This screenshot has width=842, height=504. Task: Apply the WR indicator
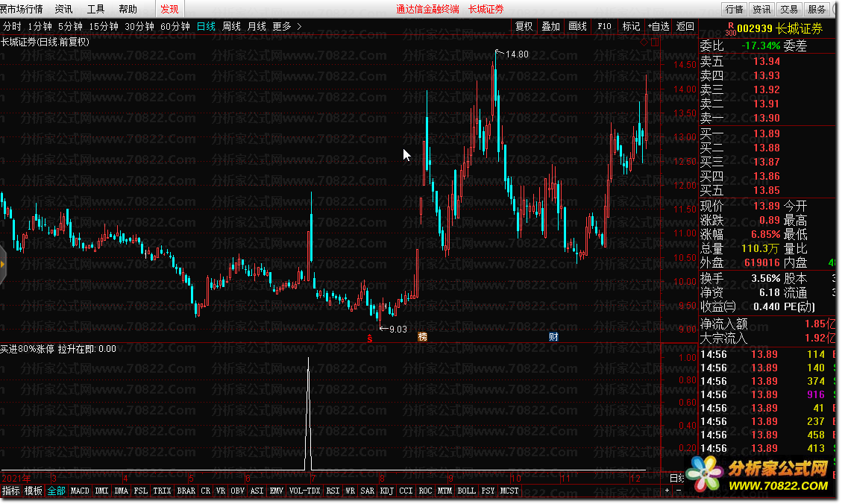(x=350, y=491)
